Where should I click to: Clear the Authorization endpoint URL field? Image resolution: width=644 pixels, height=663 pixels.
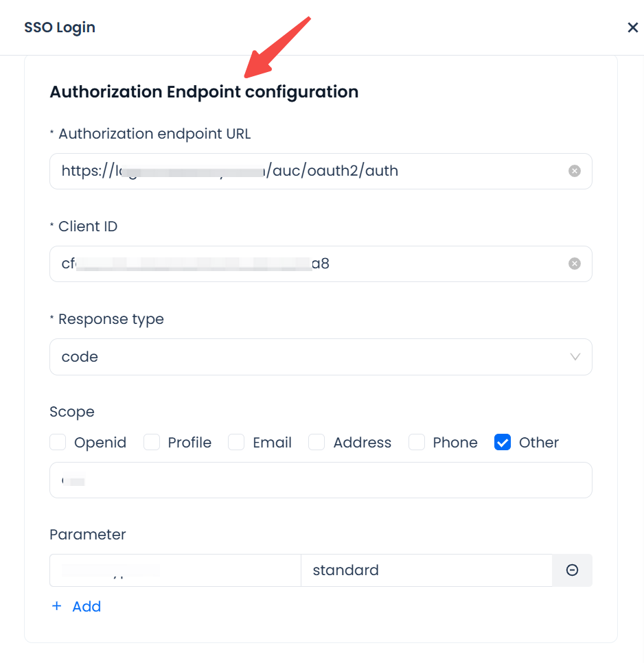[575, 171]
